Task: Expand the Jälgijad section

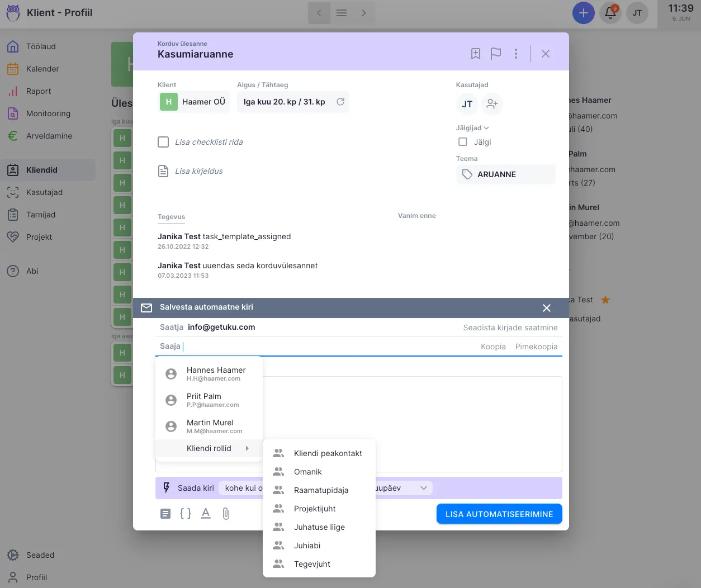Action: tap(472, 128)
